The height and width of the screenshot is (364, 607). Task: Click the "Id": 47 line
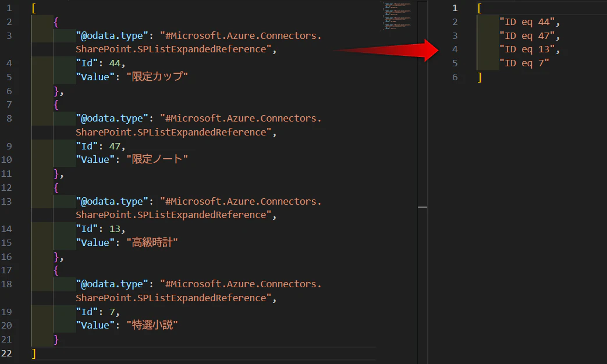tap(100, 146)
